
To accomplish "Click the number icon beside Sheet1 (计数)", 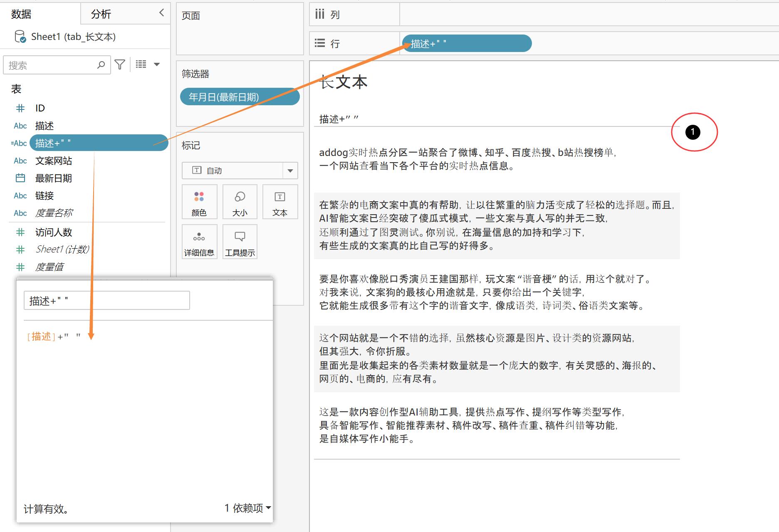I will pos(20,250).
